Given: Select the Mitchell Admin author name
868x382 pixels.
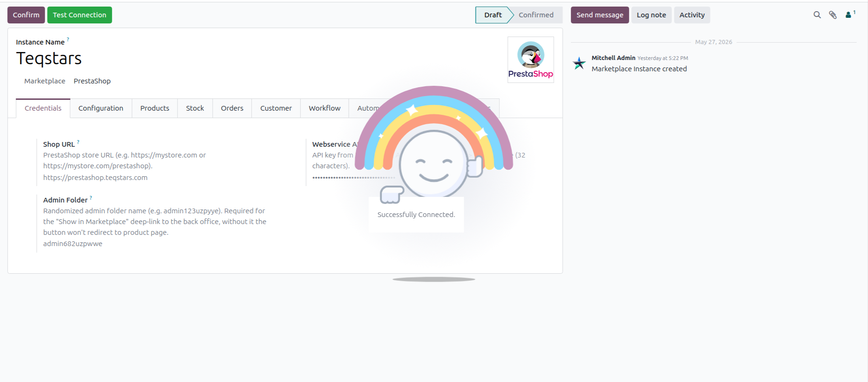Looking at the screenshot, I should [x=613, y=58].
